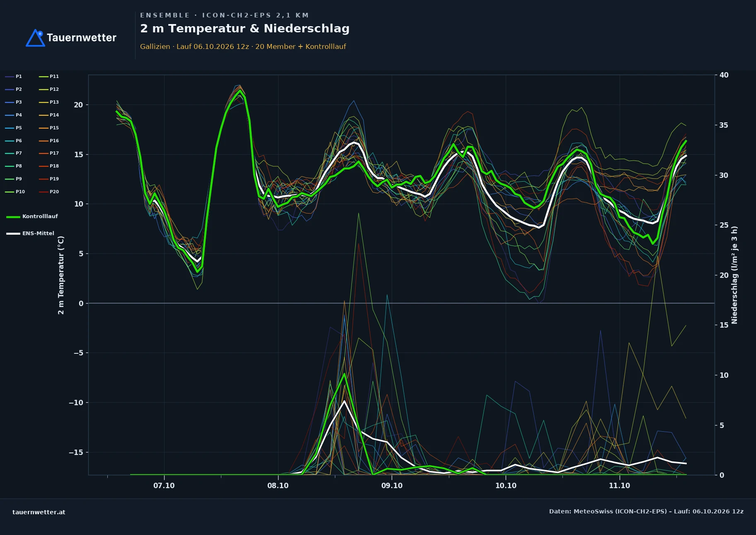Click the 40 tick on the Niederschlag axis
756x535 pixels.
(724, 75)
